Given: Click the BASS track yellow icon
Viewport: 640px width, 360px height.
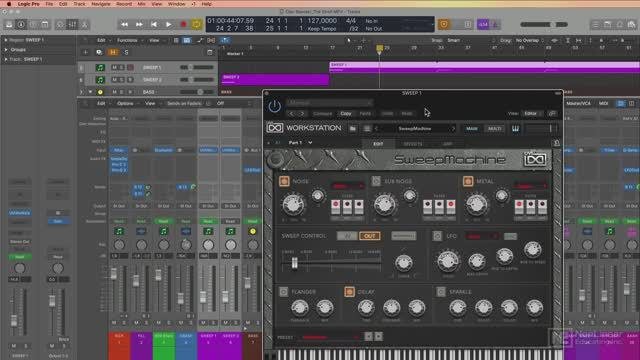Looking at the screenshot, I should coord(100,92).
